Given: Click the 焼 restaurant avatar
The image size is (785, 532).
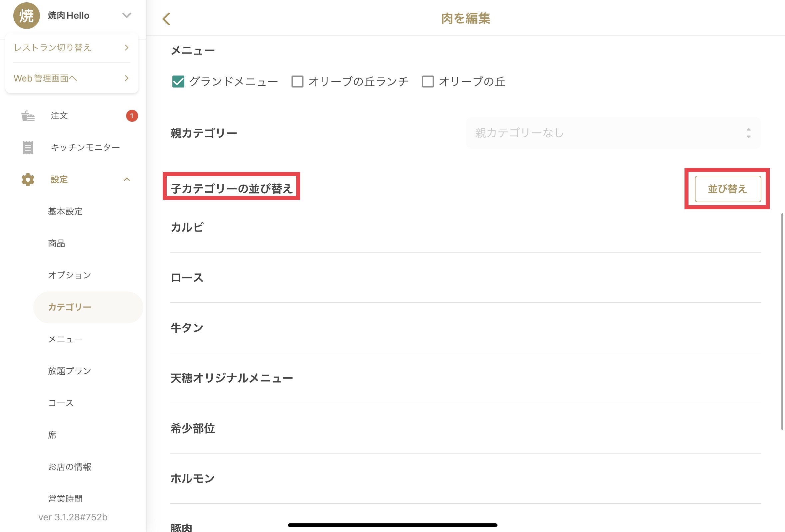Looking at the screenshot, I should tap(26, 16).
